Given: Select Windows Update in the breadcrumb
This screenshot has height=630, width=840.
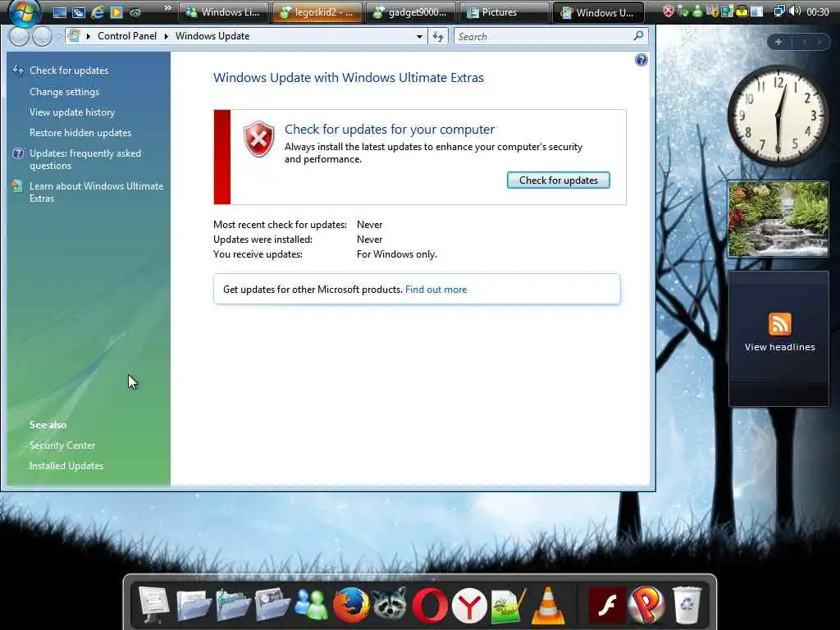Looking at the screenshot, I should click(x=212, y=36).
